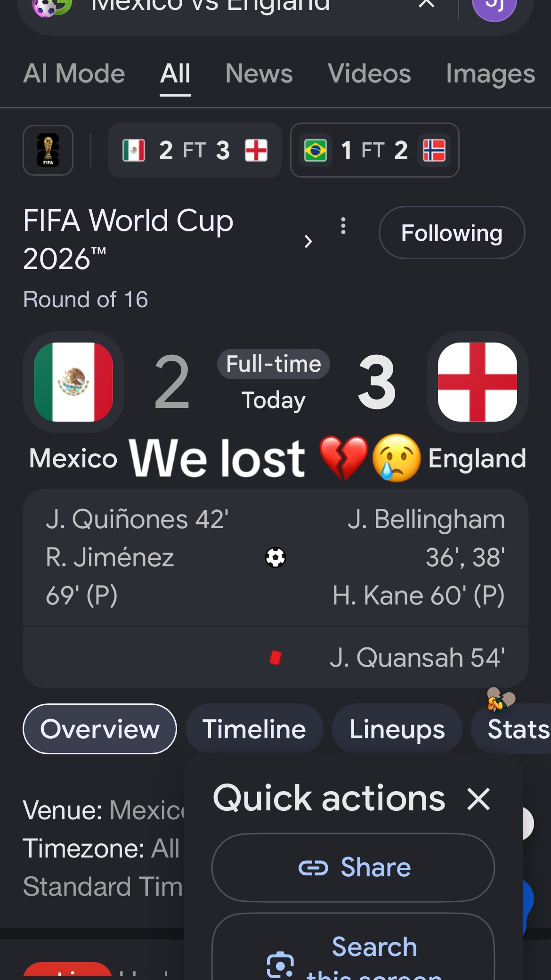This screenshot has width=551, height=980.
Task: Select the Brazil 1 FT 2 Norway match chip
Action: [375, 150]
